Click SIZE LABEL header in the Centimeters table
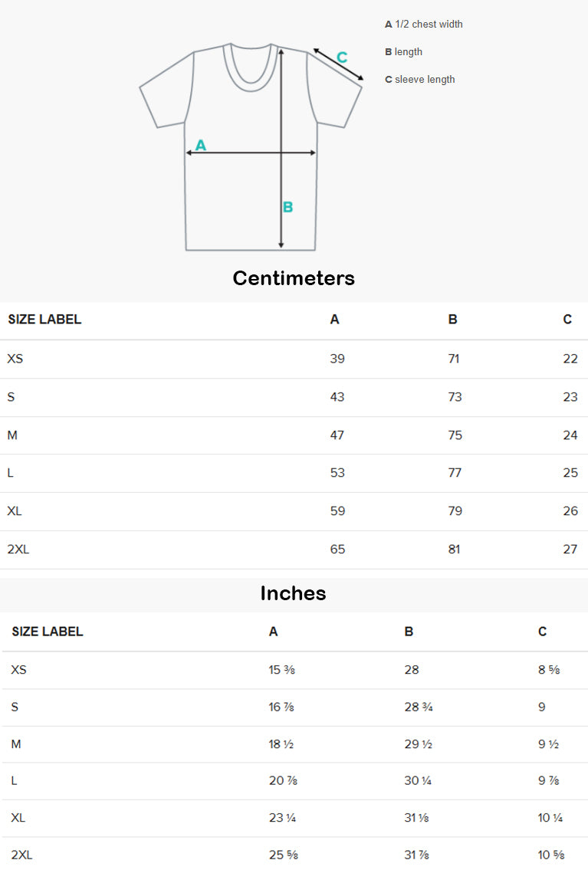This screenshot has width=588, height=870. [44, 320]
